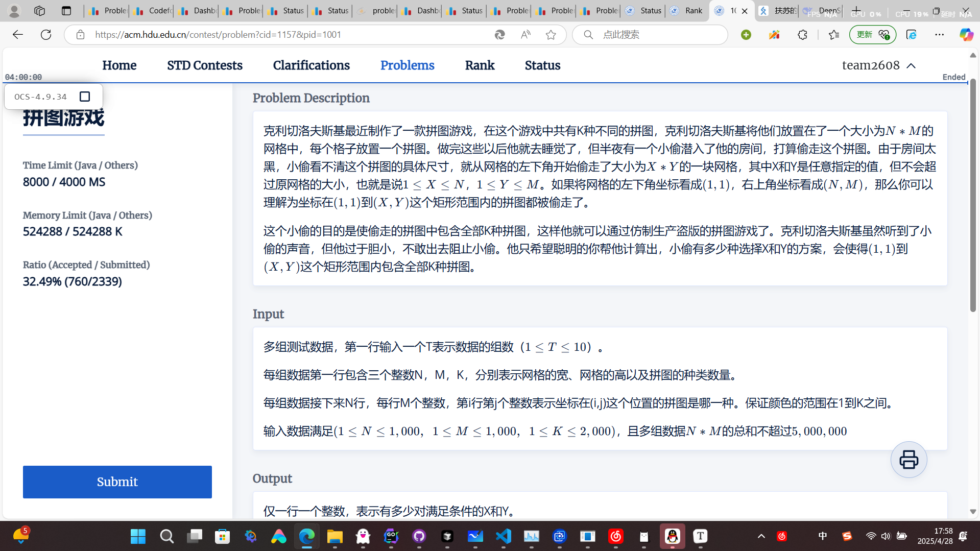
Task: Open Internet Explorer mode icon
Action: tap(912, 35)
